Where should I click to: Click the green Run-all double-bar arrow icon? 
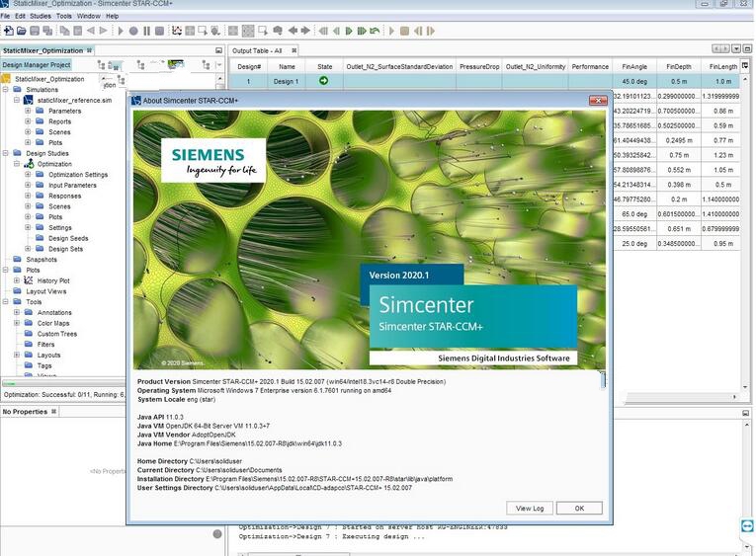click(362, 31)
